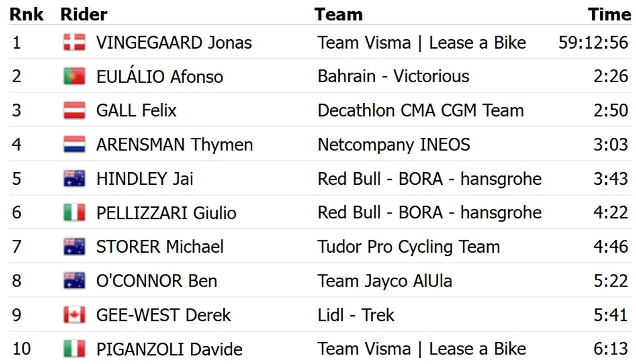Open Tudor Pro Cycling Team page
636x364 pixels.
[x=409, y=247]
